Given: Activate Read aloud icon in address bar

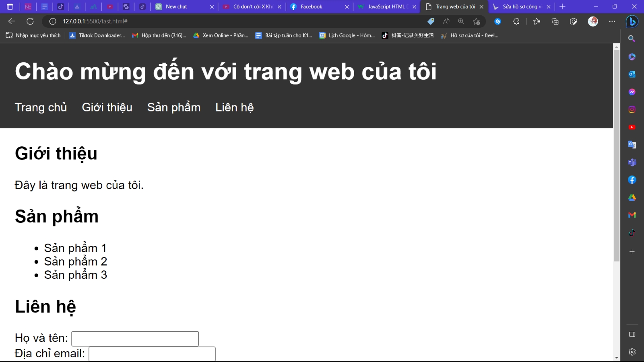Looking at the screenshot, I should [x=446, y=21].
